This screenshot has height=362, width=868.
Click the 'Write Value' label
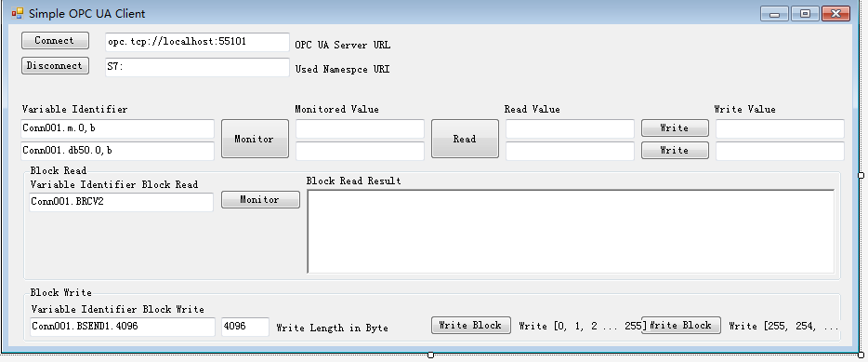pyautogui.click(x=745, y=109)
